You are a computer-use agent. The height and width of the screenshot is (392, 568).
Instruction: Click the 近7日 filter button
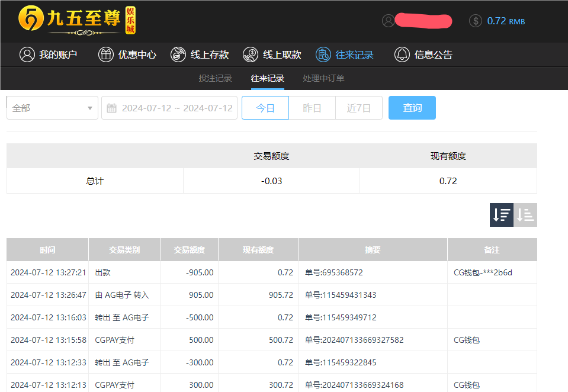pos(358,108)
